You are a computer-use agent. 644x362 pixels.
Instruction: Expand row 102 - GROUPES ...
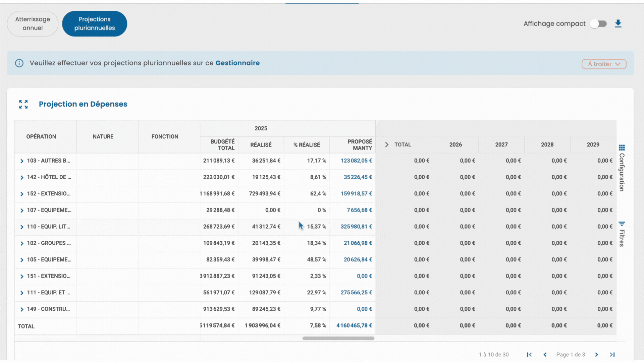(x=22, y=243)
